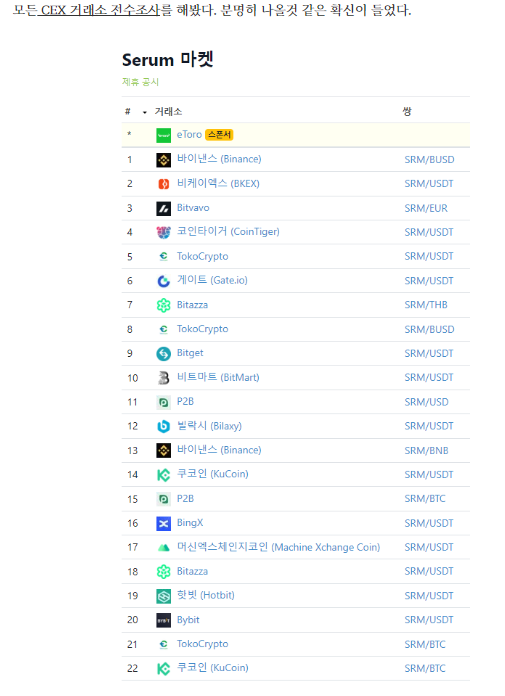This screenshot has height=696, width=505.
Task: Click the BingX logo icon
Action: (x=163, y=523)
